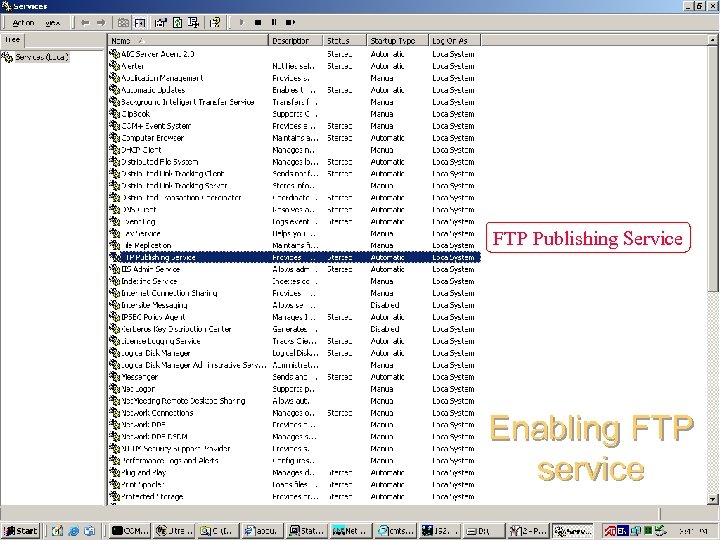Click the first quick launch icon

tap(57, 531)
